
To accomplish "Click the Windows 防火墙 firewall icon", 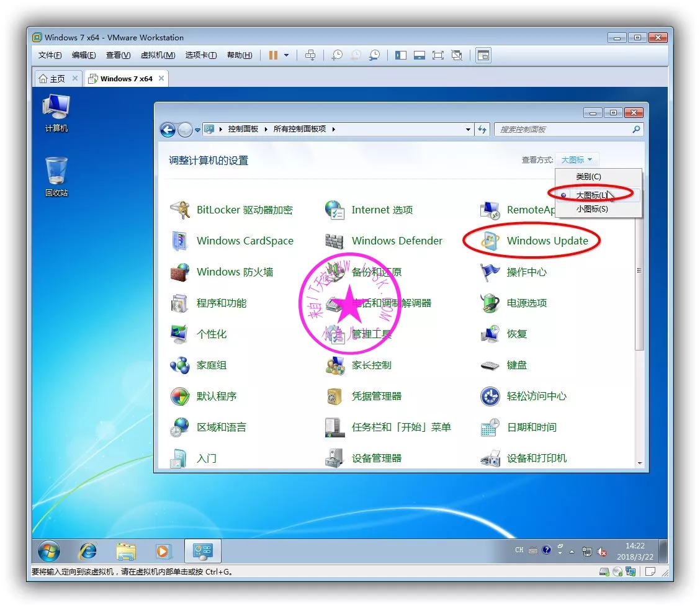I will pyautogui.click(x=179, y=272).
